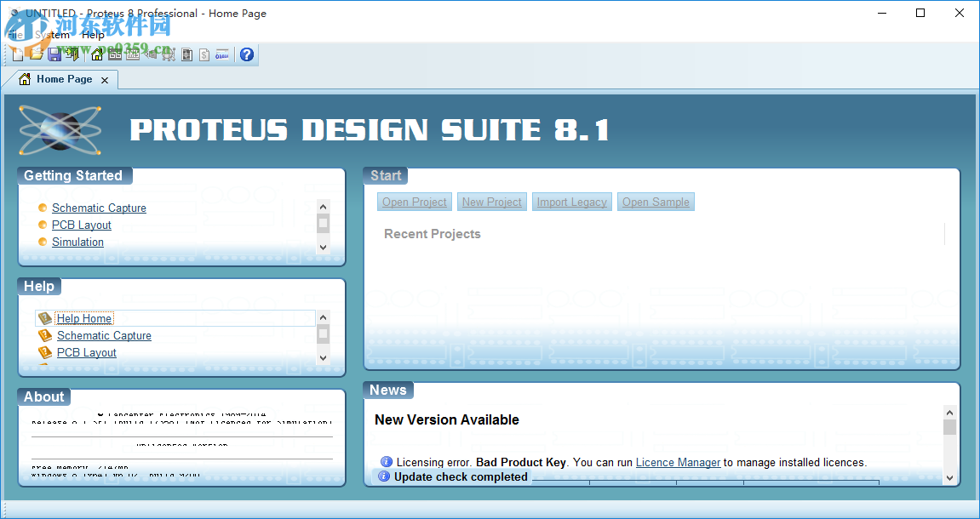This screenshot has height=519, width=980.
Task: Save project with the floppy disk icon
Action: 54,54
